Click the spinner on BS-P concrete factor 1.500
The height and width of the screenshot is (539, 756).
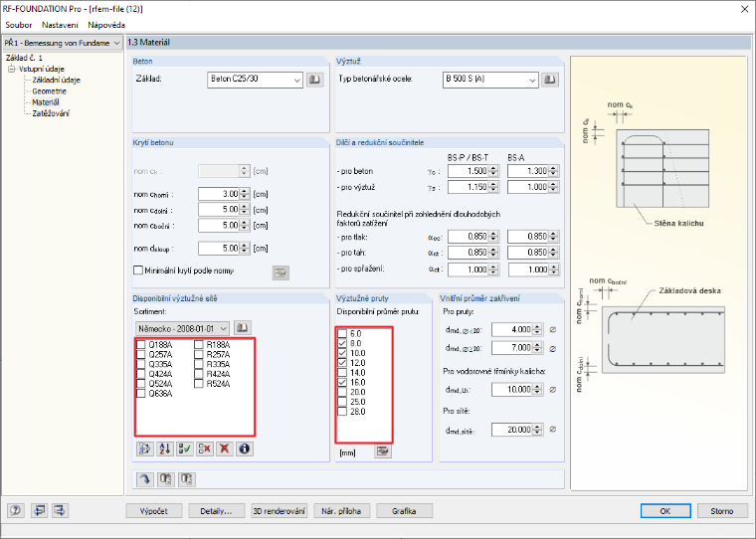[x=493, y=171]
